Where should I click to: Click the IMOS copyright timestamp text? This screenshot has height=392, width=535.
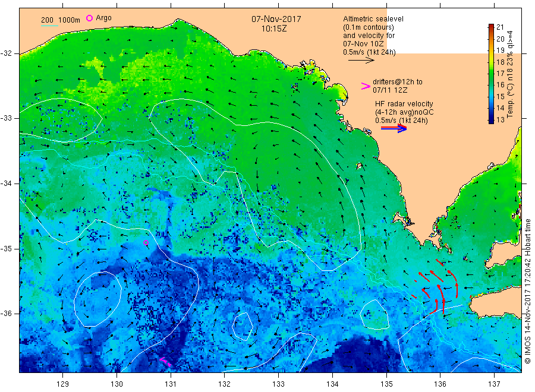coord(528,292)
